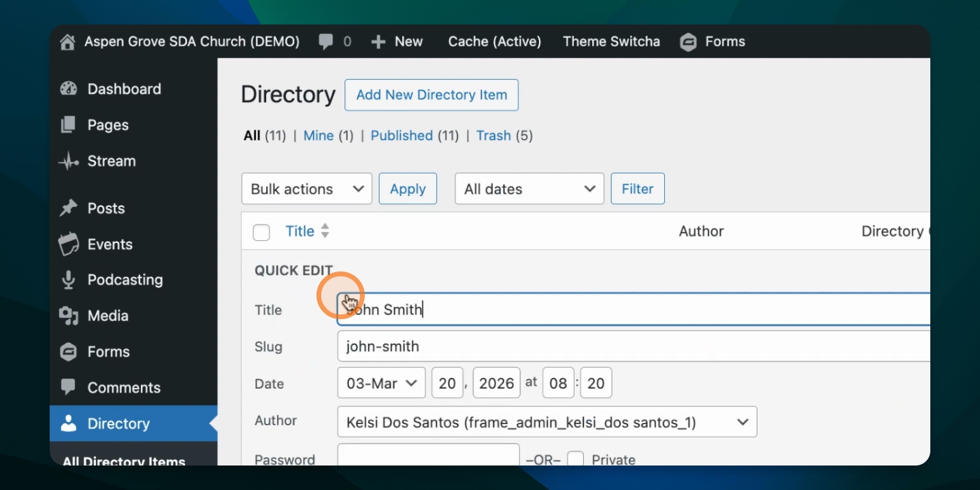Click the Media icon in sidebar
Image resolution: width=980 pixels, height=490 pixels.
click(69, 316)
